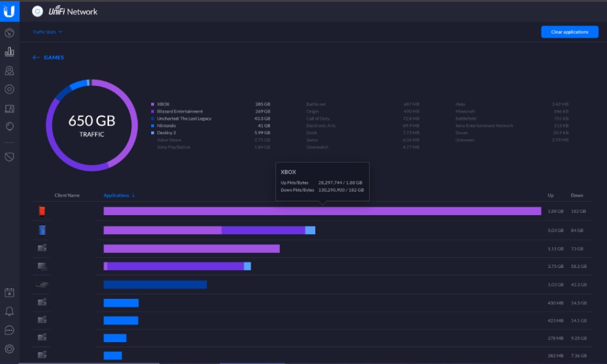
Task: Open the Settings gear icon in sidebar
Action: coord(9,349)
